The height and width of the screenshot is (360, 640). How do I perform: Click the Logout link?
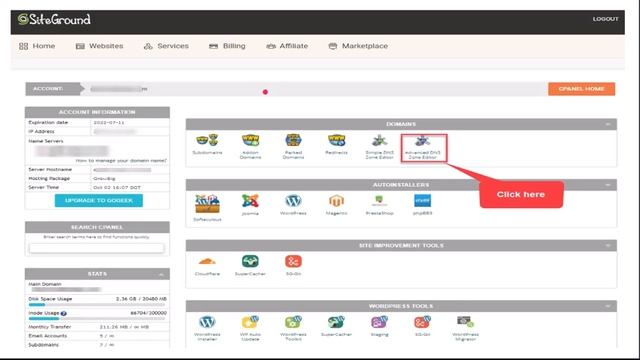(x=605, y=19)
